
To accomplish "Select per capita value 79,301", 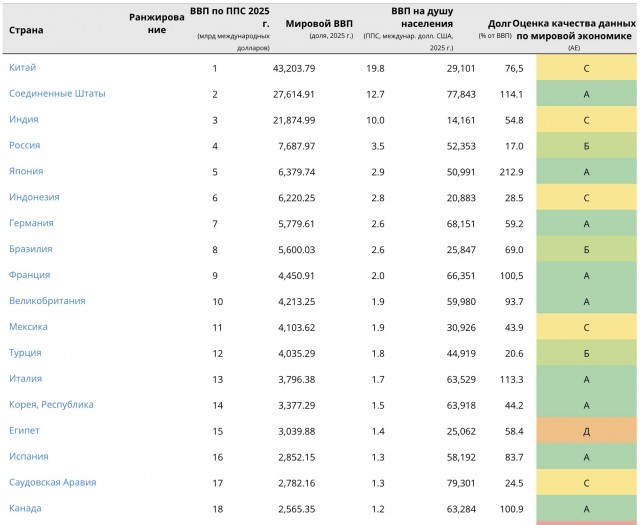I will (461, 483).
